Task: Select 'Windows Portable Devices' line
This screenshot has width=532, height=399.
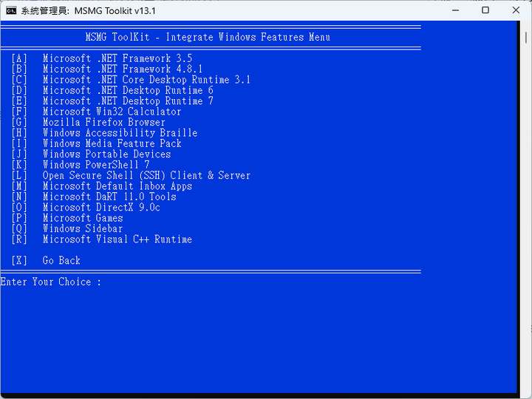Action: point(106,154)
